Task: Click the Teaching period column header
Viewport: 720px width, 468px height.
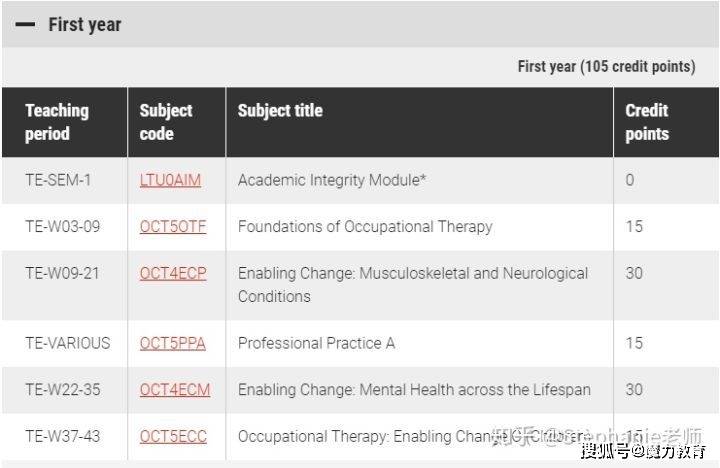Action: click(57, 122)
